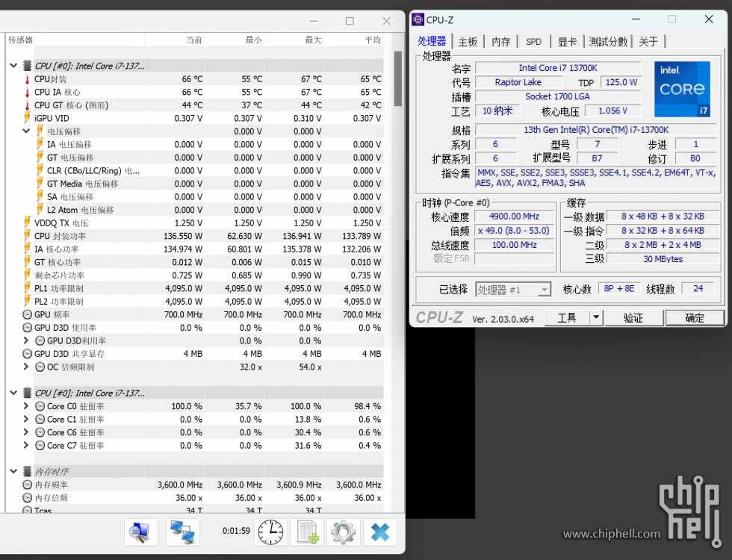Click the expand sensors view icon in HWiNFO toolbar

tap(140, 532)
